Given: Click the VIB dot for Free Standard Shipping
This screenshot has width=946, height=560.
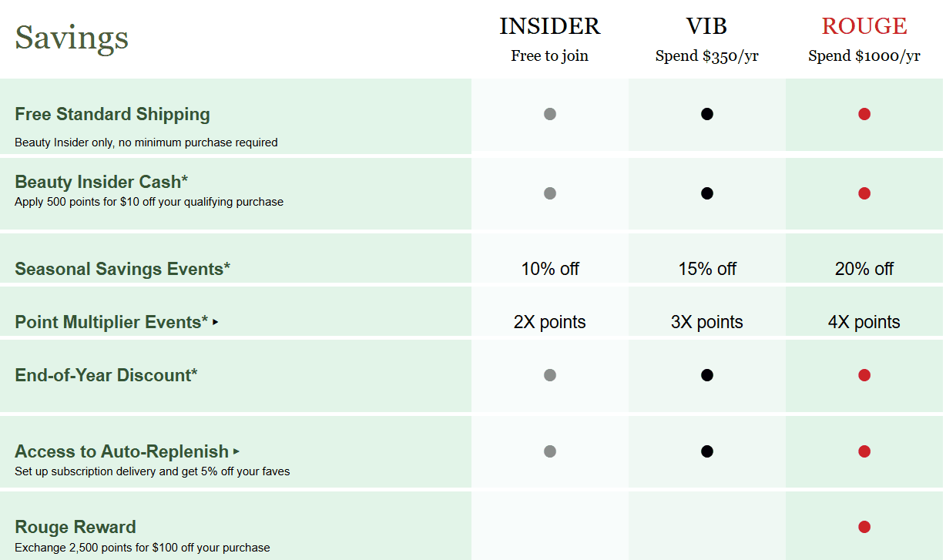Looking at the screenshot, I should click(707, 114).
